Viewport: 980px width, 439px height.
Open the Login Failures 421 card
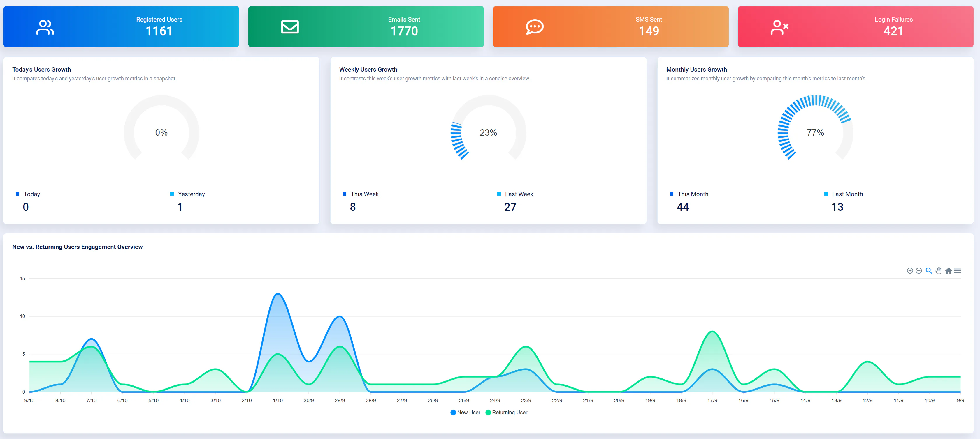(x=855, y=26)
